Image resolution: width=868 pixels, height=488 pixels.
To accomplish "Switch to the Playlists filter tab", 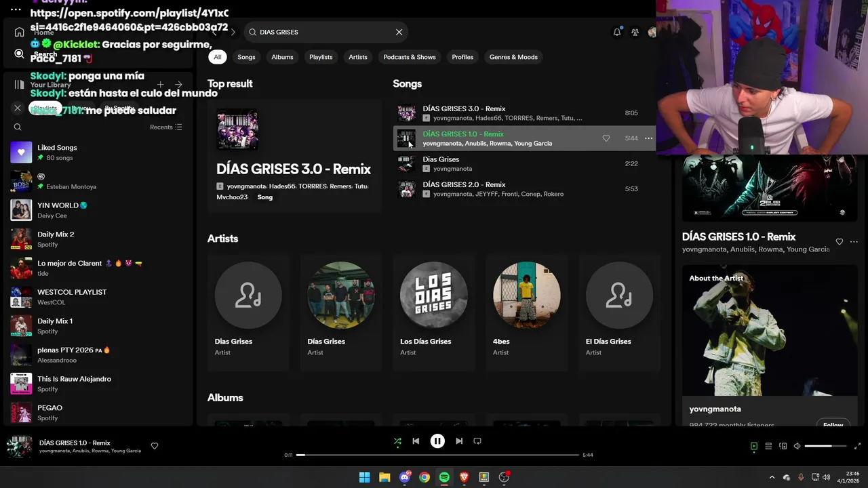I will click(x=321, y=57).
